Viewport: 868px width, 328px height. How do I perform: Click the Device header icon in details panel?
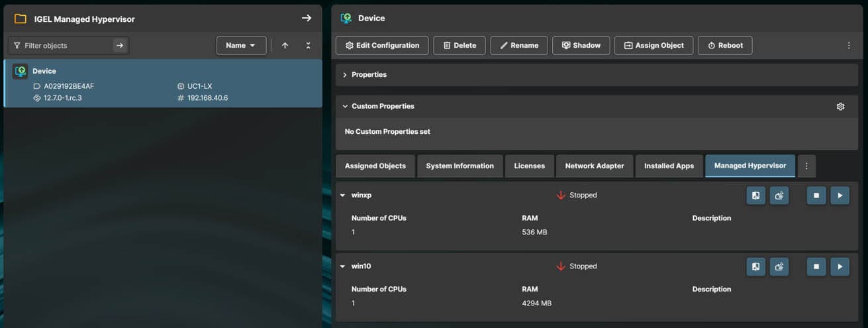pyautogui.click(x=346, y=19)
